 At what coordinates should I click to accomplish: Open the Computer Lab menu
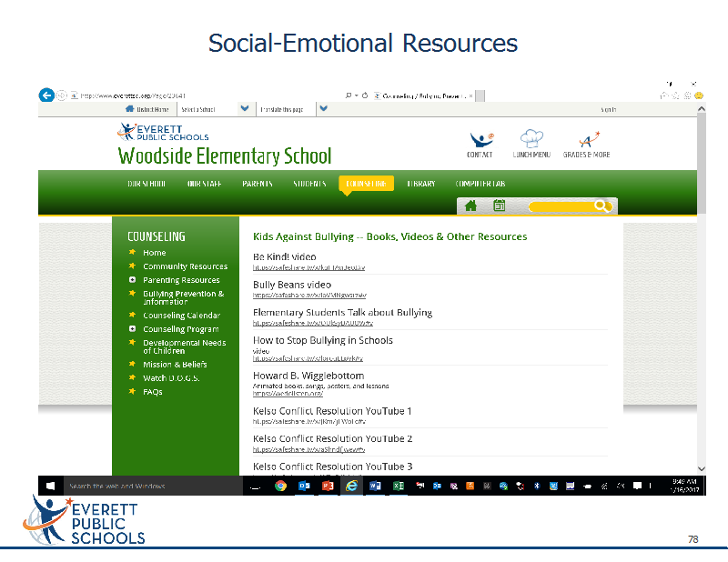480,184
